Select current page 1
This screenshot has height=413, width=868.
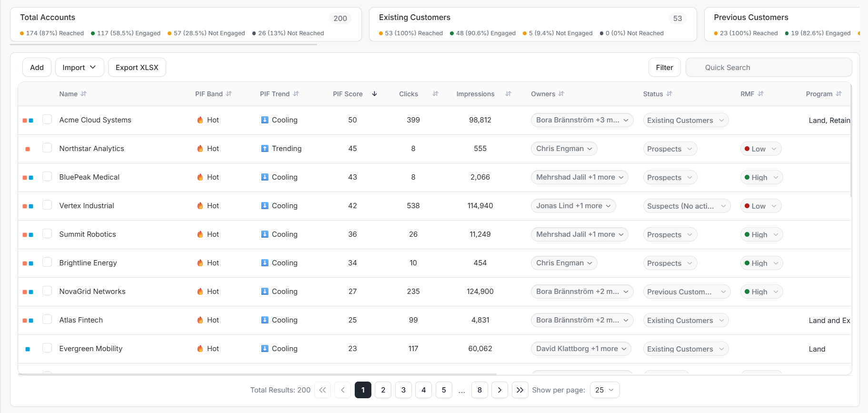(x=363, y=390)
